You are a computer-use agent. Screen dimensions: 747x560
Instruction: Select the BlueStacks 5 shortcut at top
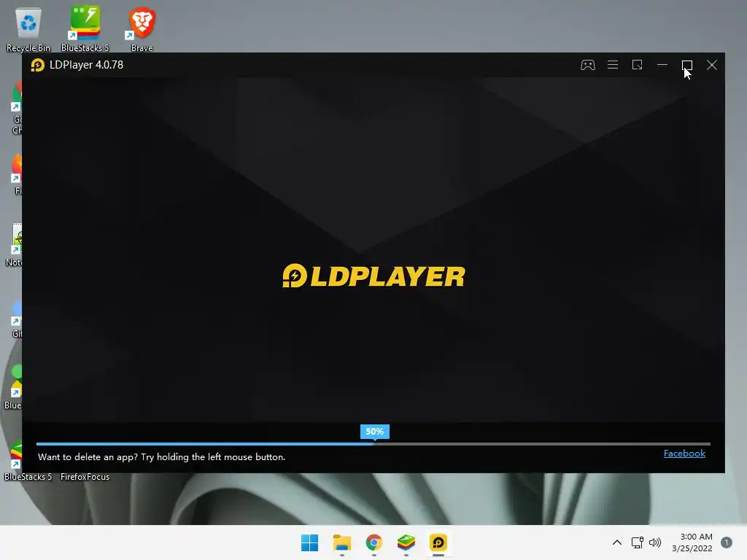click(x=85, y=29)
